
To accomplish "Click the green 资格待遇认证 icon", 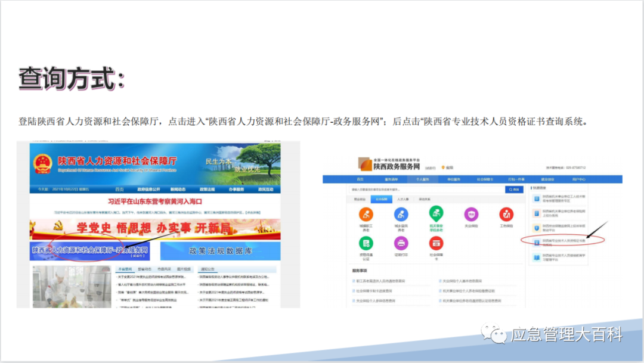I will tap(366, 244).
